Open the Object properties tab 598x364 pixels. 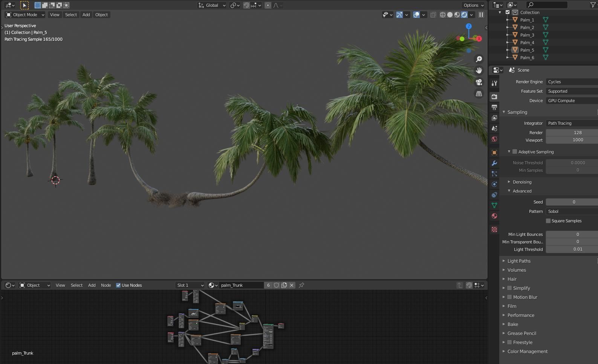494,153
